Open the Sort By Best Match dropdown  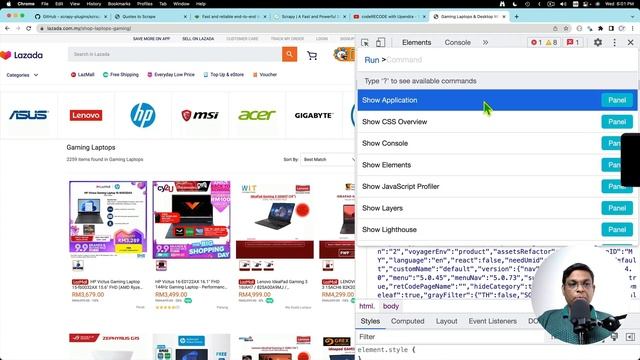[329, 160]
